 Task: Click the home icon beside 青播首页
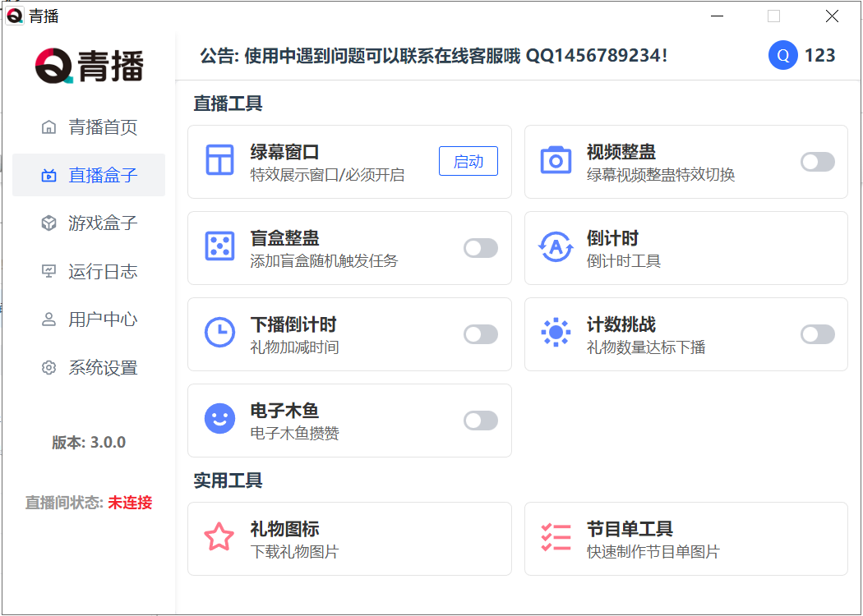click(x=49, y=127)
